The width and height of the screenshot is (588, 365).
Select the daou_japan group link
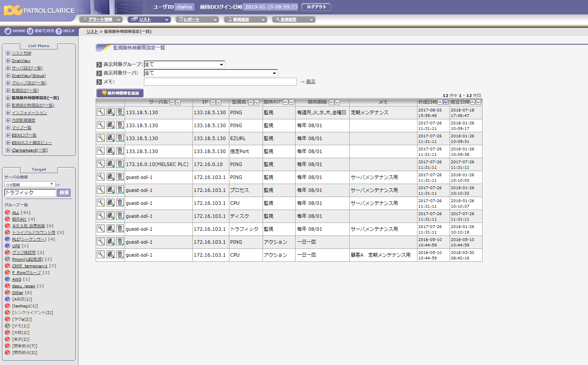click(x=24, y=286)
